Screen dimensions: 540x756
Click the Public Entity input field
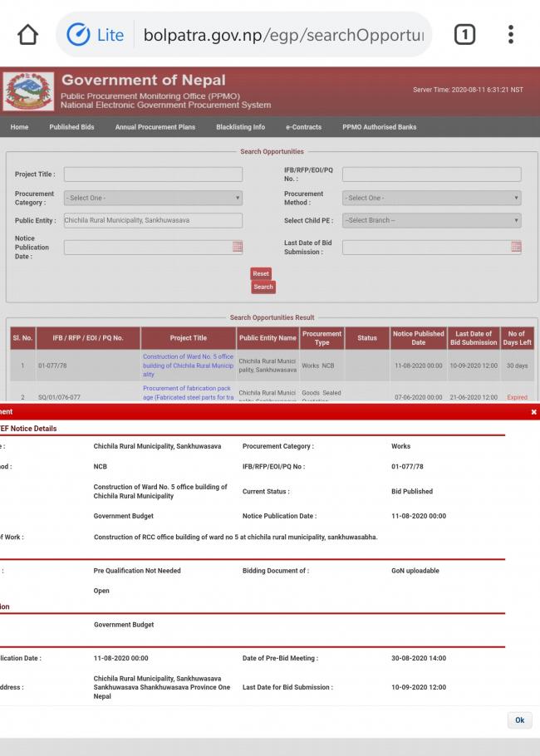[154, 220]
